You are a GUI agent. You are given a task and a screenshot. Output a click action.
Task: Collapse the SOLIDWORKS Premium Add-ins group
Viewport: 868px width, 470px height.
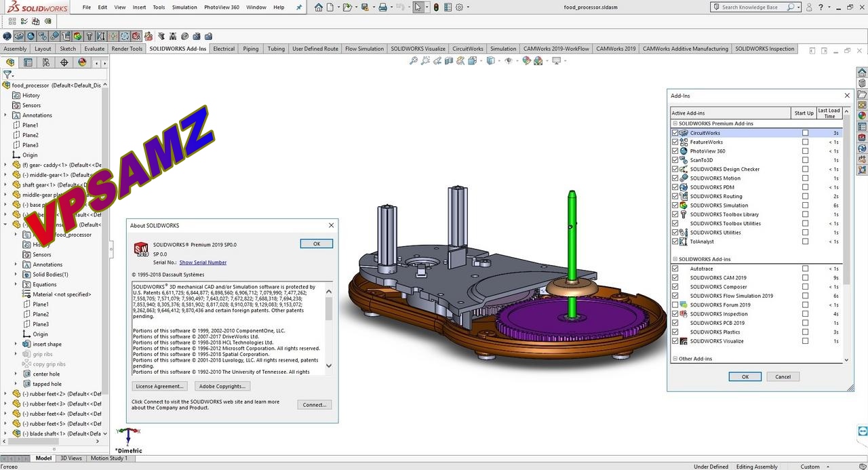point(675,123)
